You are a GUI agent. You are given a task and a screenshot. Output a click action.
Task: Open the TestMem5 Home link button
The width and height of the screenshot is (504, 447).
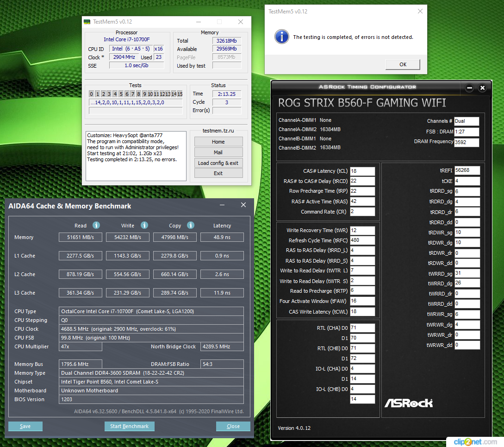tap(218, 142)
